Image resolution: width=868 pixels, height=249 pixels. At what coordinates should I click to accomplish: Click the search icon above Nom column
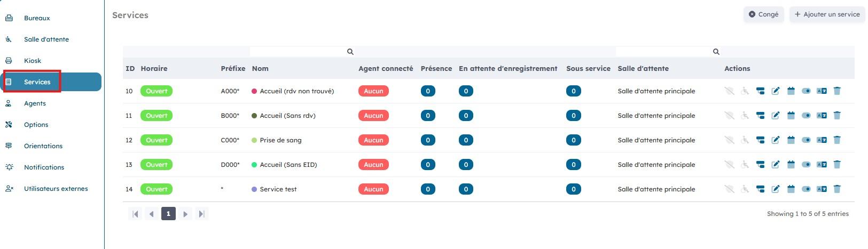(350, 52)
